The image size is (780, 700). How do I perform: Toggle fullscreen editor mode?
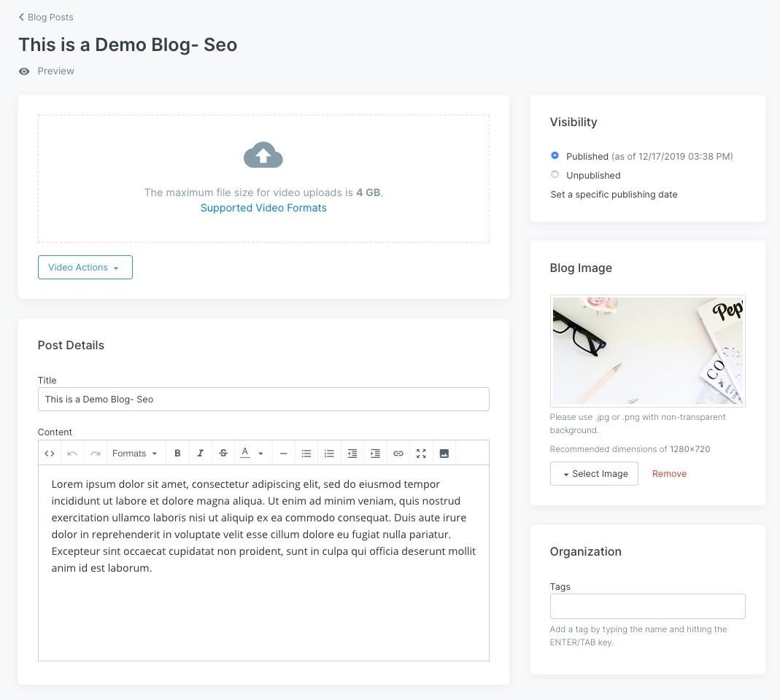(x=421, y=454)
